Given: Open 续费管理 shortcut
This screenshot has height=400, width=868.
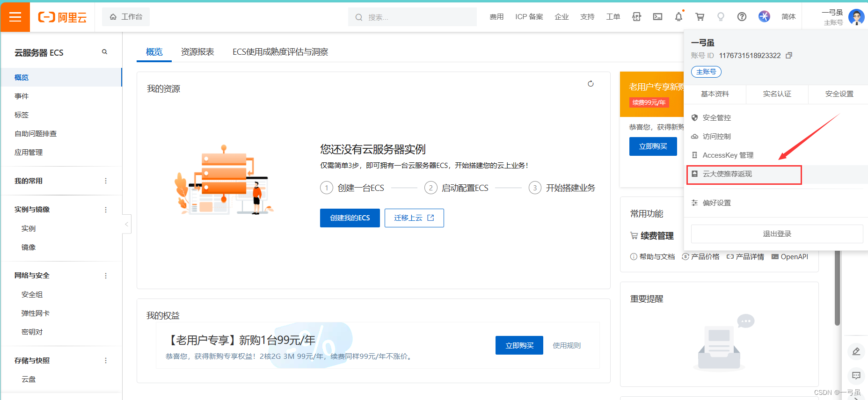Looking at the screenshot, I should pos(652,236).
